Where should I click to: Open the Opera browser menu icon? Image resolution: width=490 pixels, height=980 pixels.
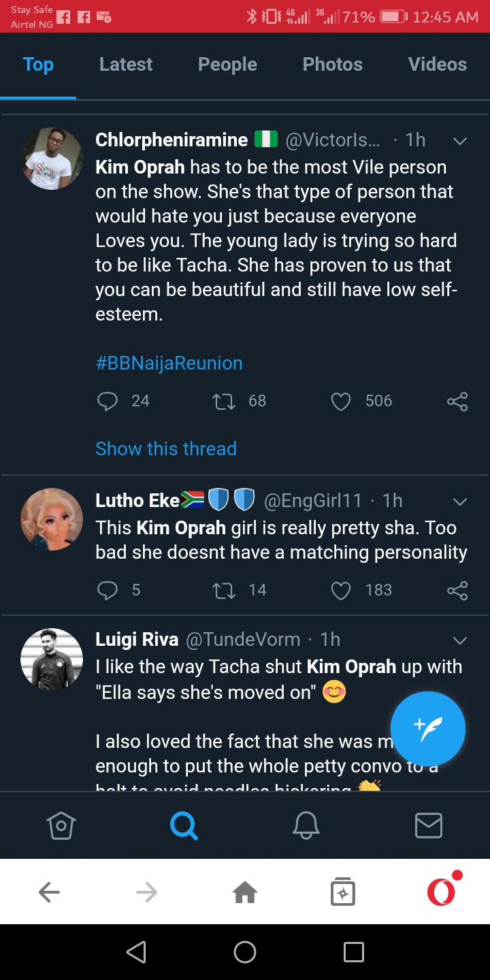click(x=441, y=892)
